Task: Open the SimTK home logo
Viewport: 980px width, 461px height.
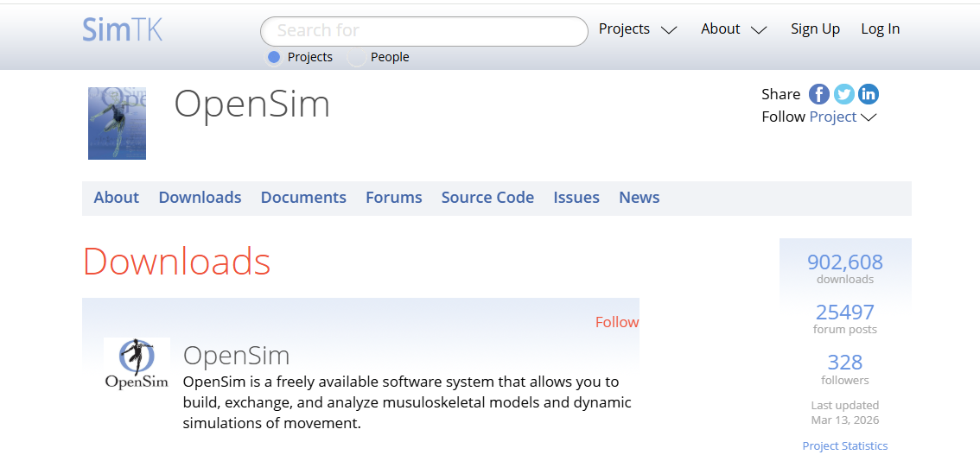Action: coord(122,29)
